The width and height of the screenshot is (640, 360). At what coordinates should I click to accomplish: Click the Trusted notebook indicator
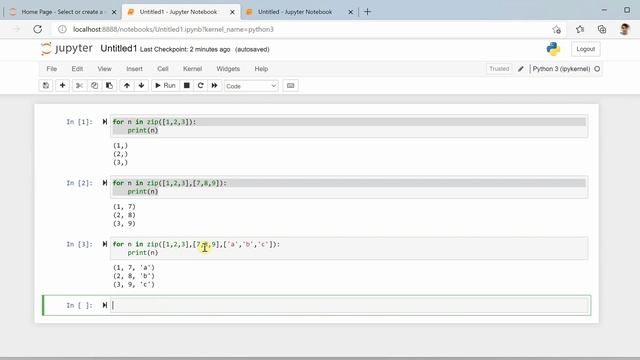tap(499, 69)
